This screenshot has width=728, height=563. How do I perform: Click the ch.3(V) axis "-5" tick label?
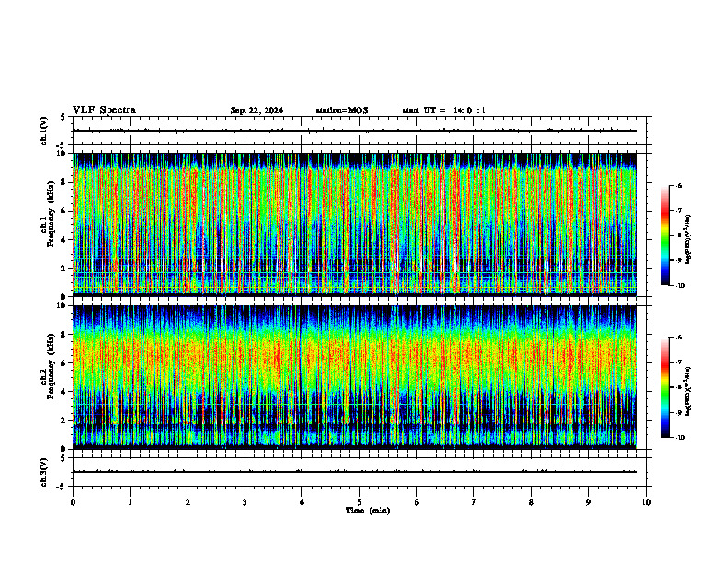[x=63, y=487]
